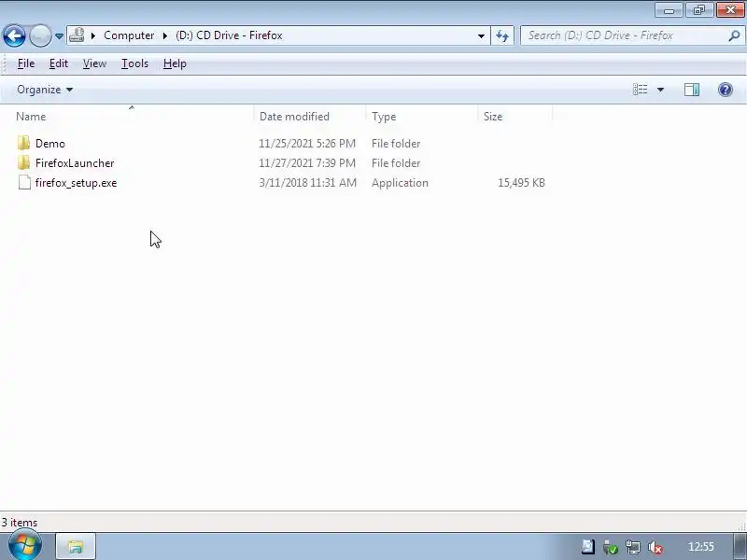Click the search magnifier icon

[x=734, y=35]
